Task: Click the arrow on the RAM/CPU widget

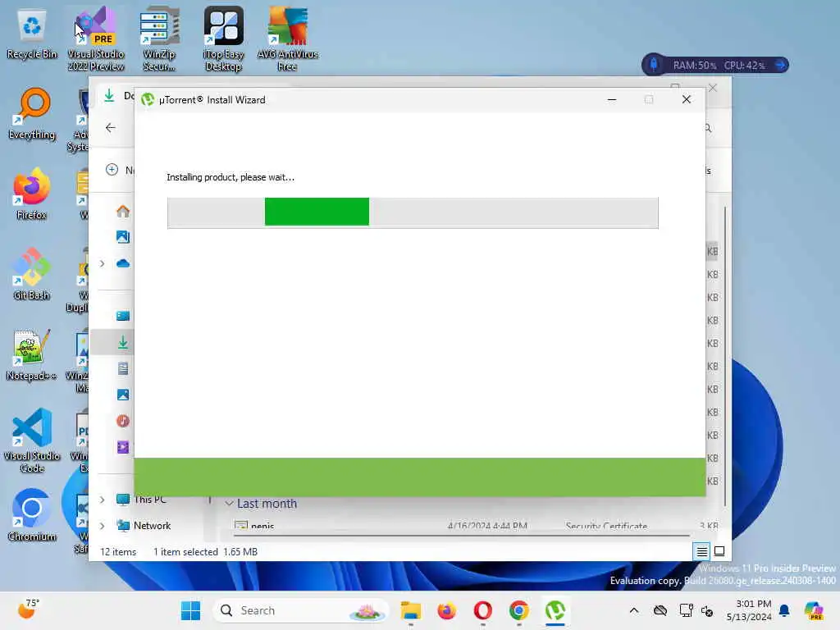Action: [x=781, y=65]
